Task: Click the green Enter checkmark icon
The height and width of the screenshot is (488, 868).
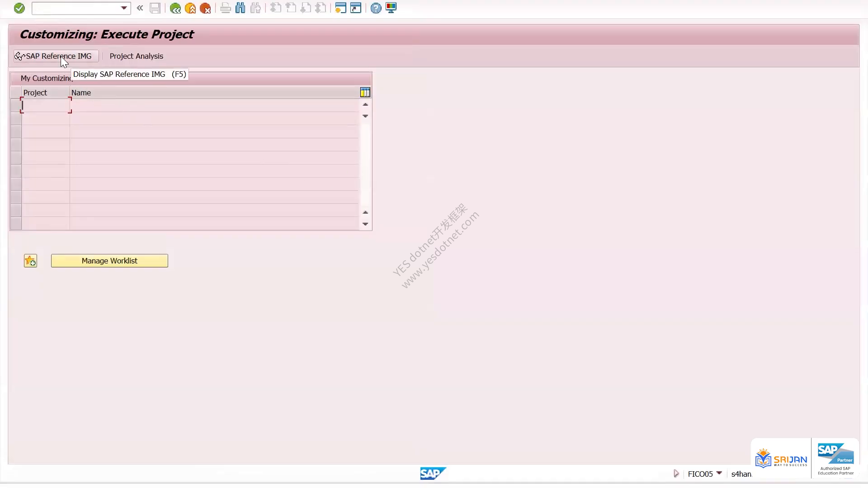Action: (19, 8)
